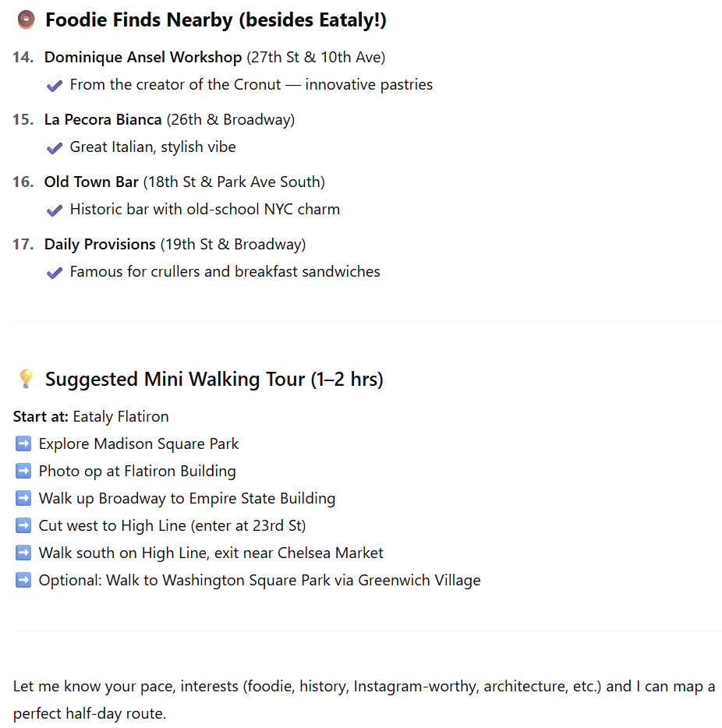Click arrow icon before Walk south on High Line

(x=23, y=553)
